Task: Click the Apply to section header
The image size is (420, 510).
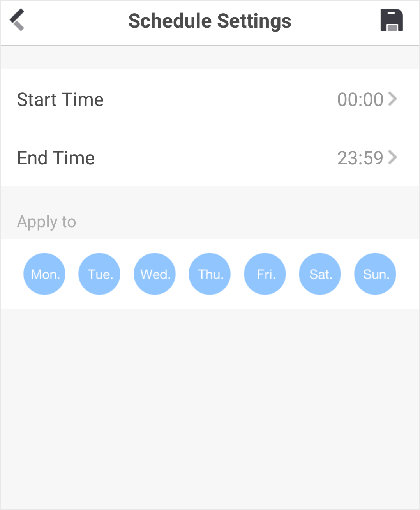Action: tap(46, 222)
